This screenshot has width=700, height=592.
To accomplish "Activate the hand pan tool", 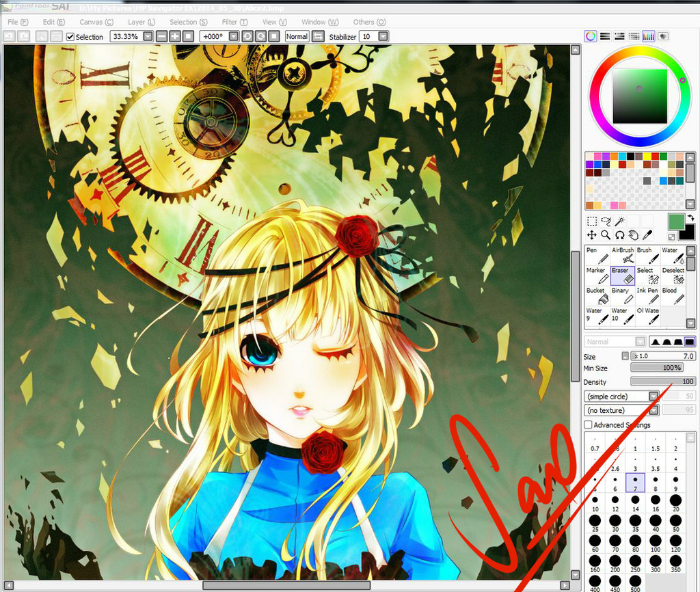I will 634,235.
